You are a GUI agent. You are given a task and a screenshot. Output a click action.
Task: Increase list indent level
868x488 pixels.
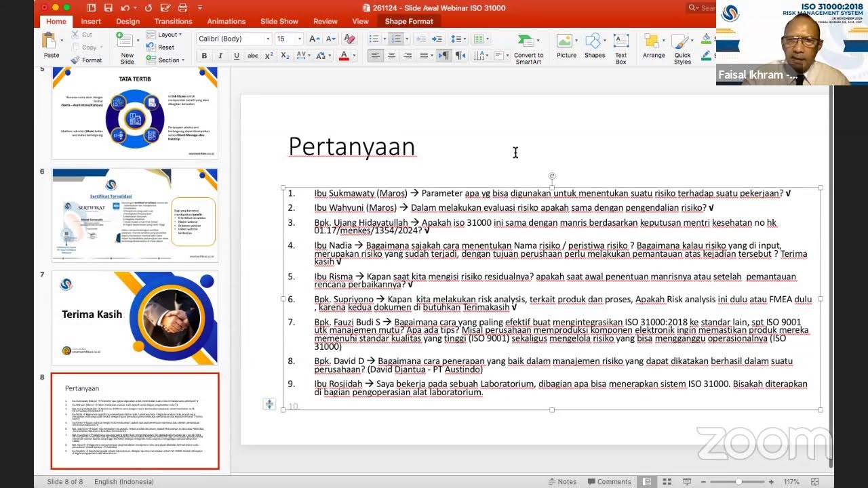[437, 39]
